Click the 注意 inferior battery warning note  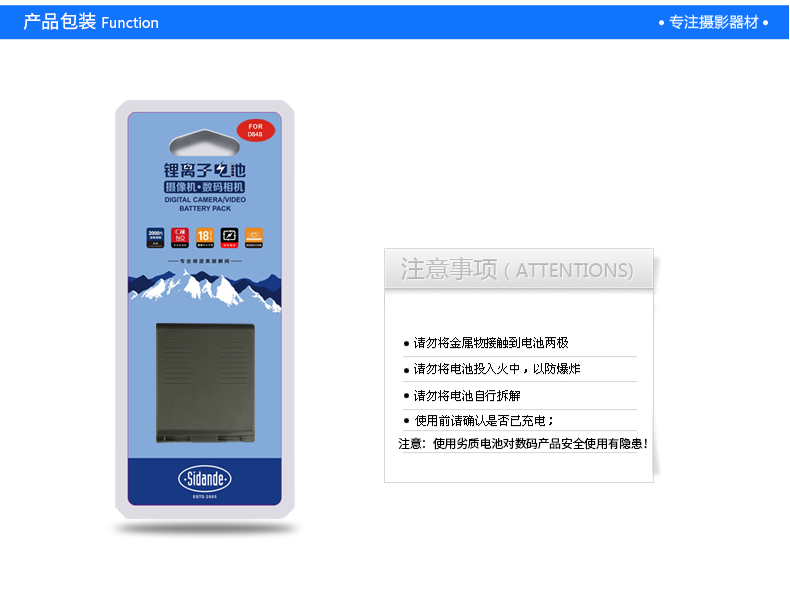click(x=523, y=444)
